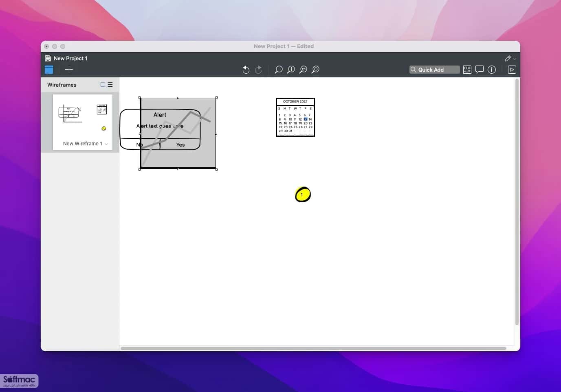Toggle the wireframes sidebar panel icon
The height and width of the screenshot is (392, 561).
[49, 70]
